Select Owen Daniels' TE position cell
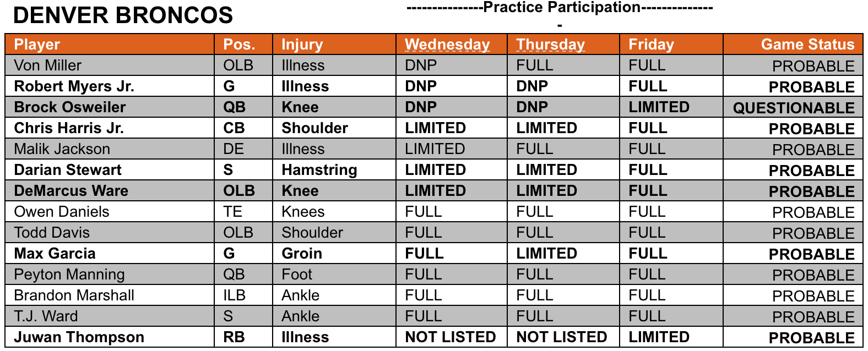 pyautogui.click(x=243, y=212)
